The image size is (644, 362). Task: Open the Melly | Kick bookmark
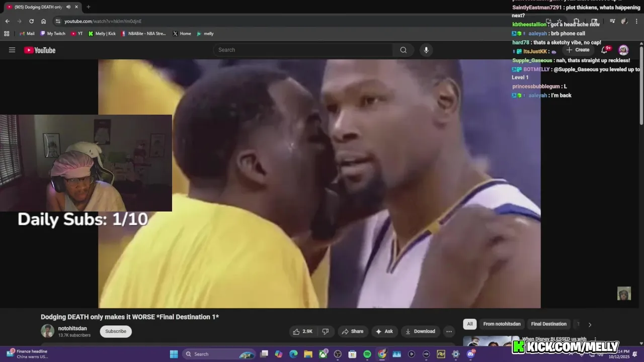[102, 34]
